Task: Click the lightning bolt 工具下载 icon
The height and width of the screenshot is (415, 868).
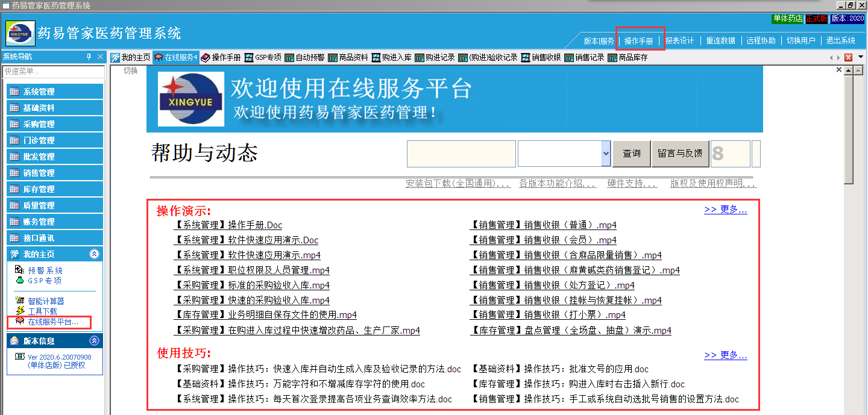Action: click(19, 311)
